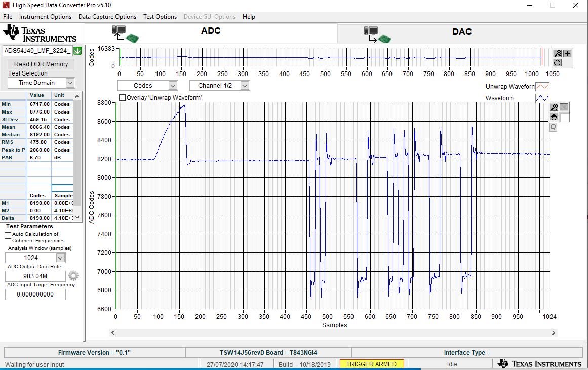Click the RMS value 475.80 cell
The width and height of the screenshot is (588, 370).
click(x=39, y=142)
